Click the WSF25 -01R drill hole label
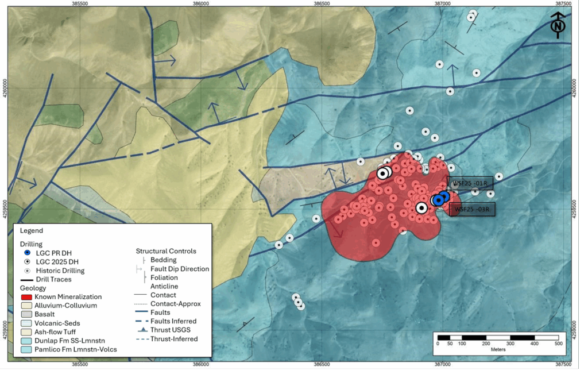 tap(469, 183)
